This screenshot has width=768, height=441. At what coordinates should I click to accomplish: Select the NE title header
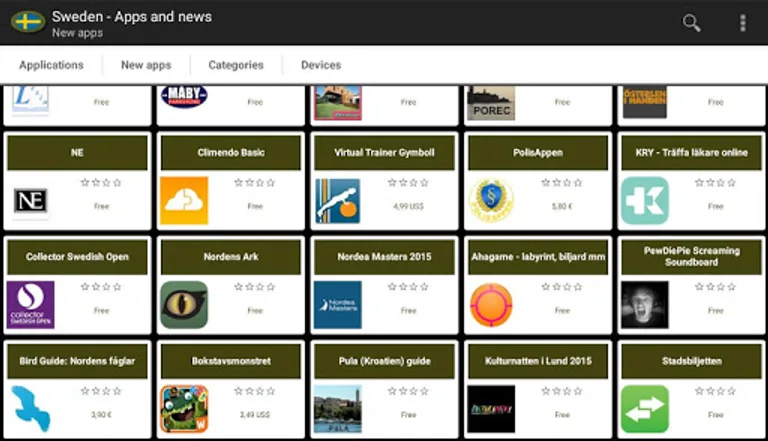[x=77, y=153]
